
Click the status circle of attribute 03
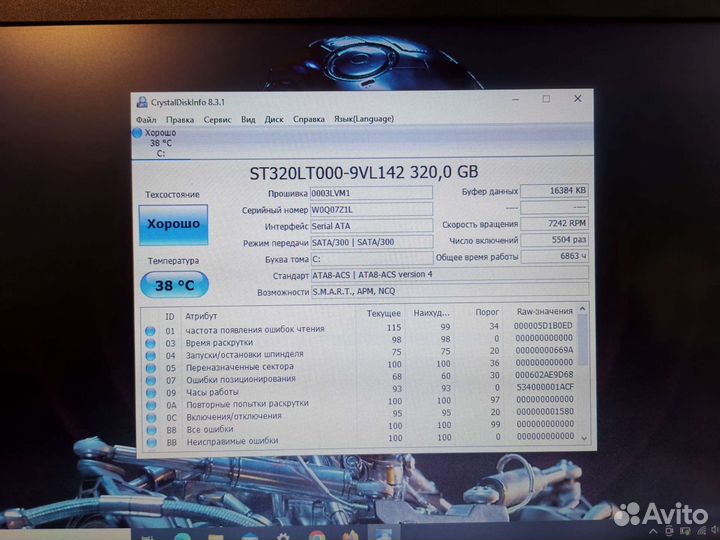pyautogui.click(x=150, y=343)
